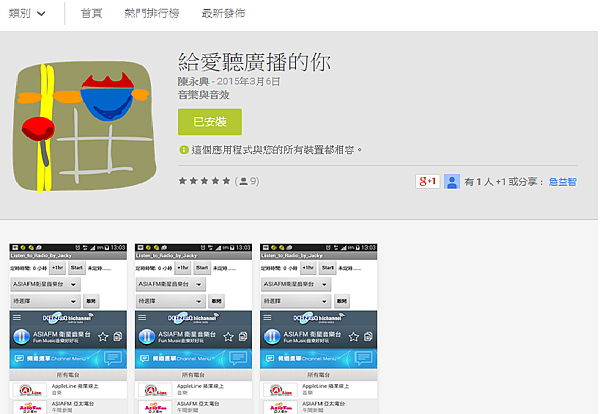
Task: Click the Google g+1 button
Action: (427, 181)
